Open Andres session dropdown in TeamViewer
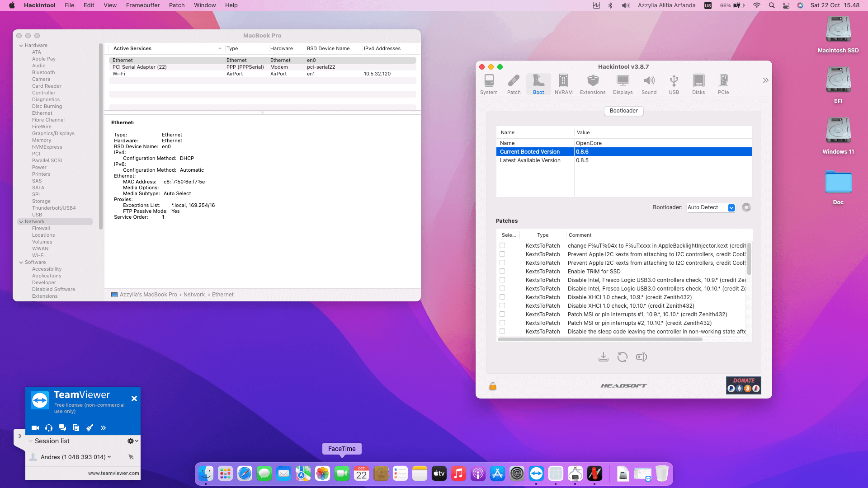This screenshot has width=868, height=488. click(x=109, y=457)
